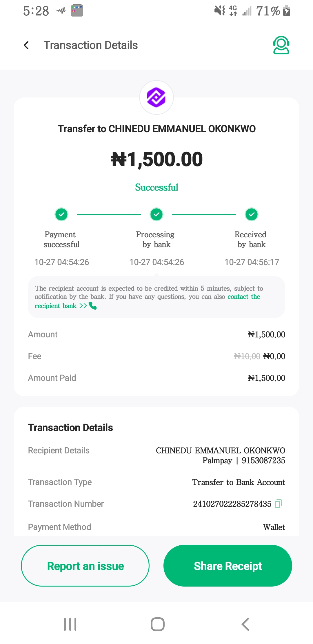The height and width of the screenshot is (644, 313).
Task: Tap the Payment successful checkmark
Action: pos(61,215)
